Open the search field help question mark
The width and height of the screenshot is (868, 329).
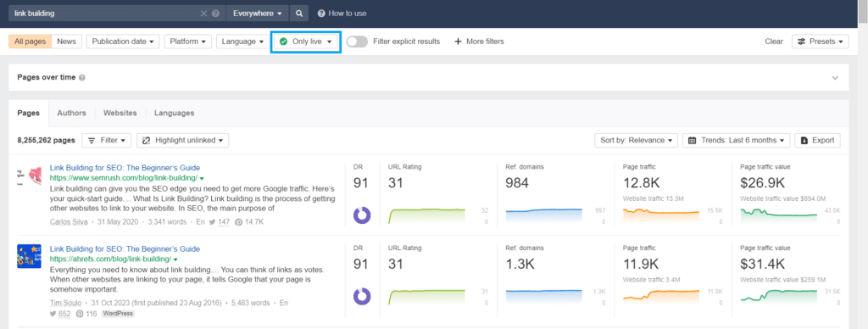215,14
